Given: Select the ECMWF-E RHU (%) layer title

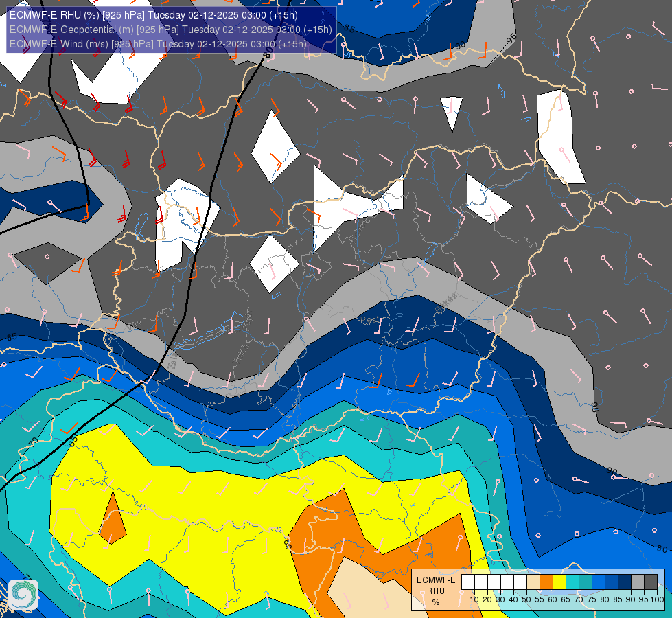Looking at the screenshot, I should (x=154, y=15).
